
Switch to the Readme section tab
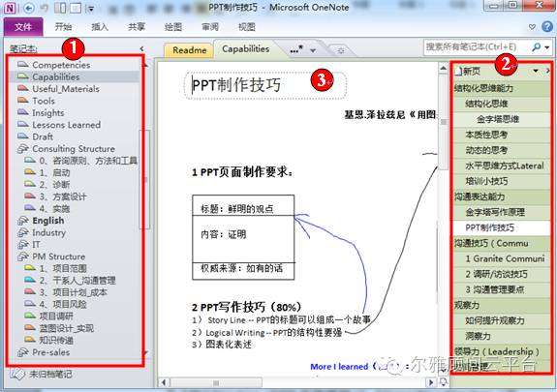click(189, 50)
